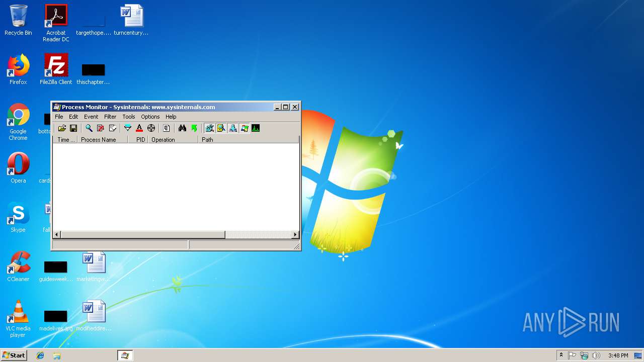Screen dimensions: 644x362
Task: Open the Filter dialog via funnel icon
Action: (128, 128)
